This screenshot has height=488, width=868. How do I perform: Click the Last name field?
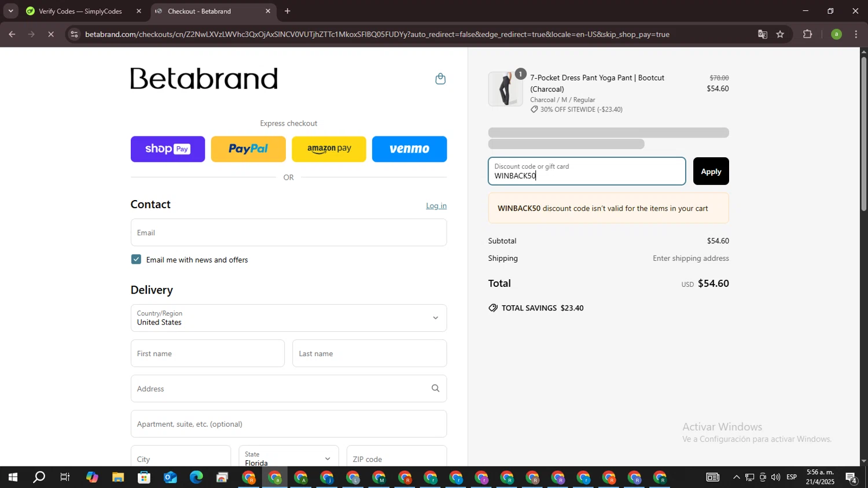pos(370,353)
